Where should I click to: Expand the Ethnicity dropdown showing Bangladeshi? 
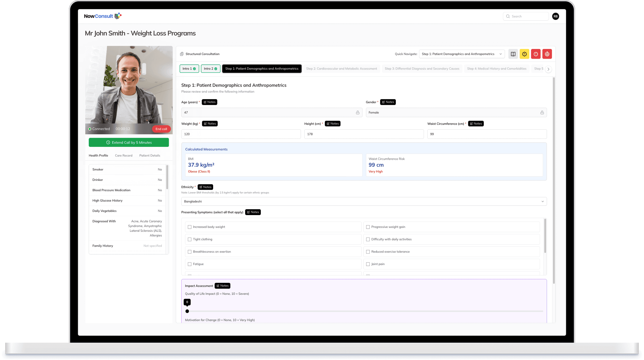[x=364, y=201]
